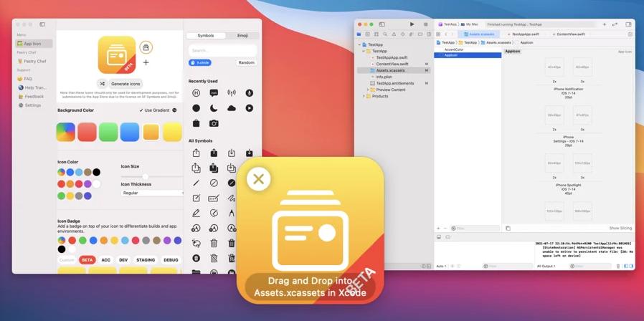The height and width of the screenshot is (321, 644).
Task: Click Show Slicing in the asset editor
Action: tap(620, 229)
